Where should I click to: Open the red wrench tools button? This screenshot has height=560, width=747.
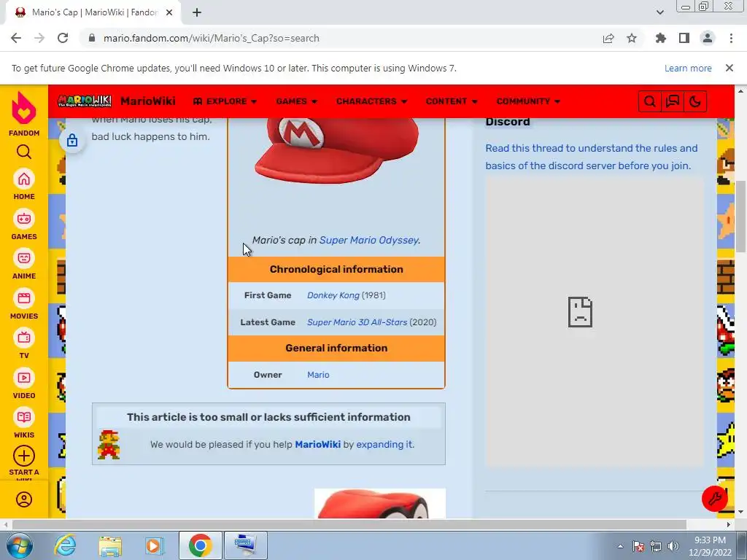(715, 499)
